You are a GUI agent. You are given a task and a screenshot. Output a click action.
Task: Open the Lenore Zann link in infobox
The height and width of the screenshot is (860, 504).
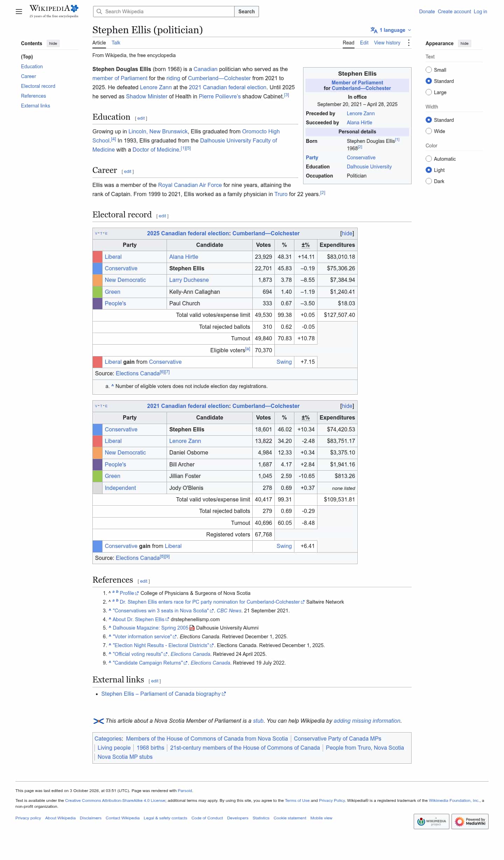[x=360, y=113]
